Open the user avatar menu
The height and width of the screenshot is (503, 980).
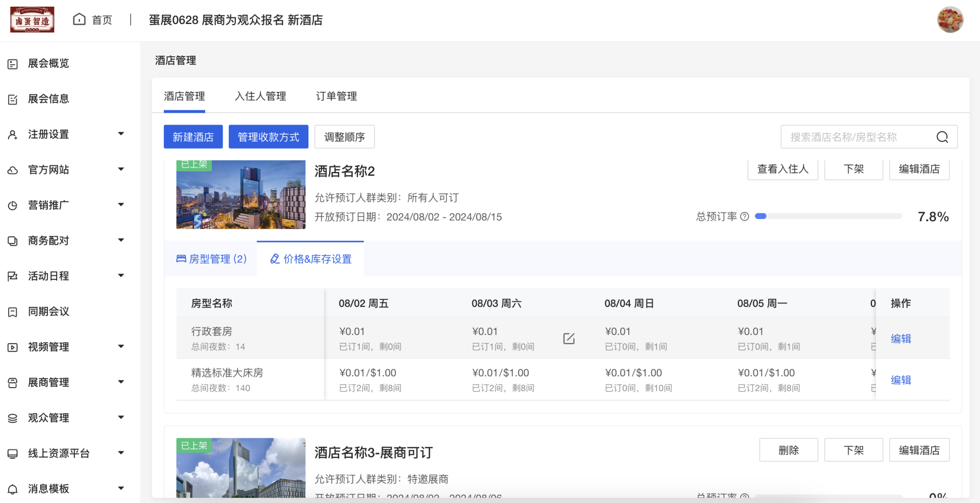950,20
